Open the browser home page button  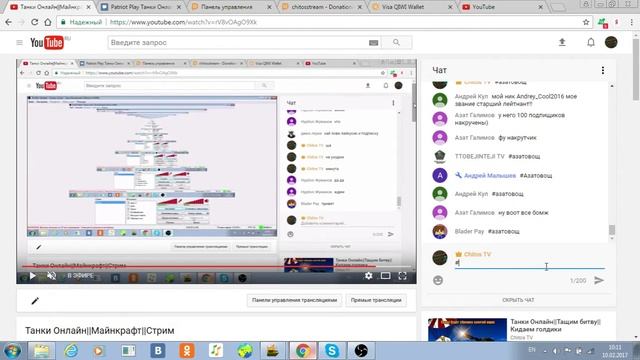48,22
